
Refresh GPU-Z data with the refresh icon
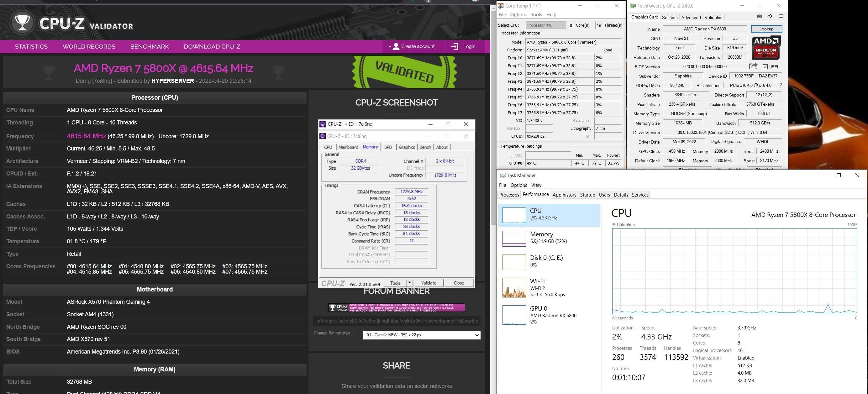click(770, 16)
